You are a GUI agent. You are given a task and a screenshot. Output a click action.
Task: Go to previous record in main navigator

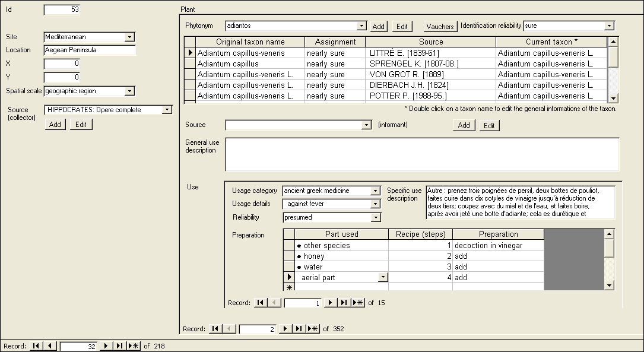50,346
